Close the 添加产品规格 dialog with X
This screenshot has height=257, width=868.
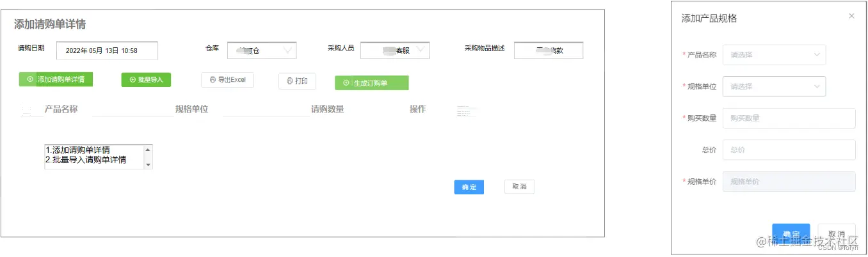pos(851,16)
